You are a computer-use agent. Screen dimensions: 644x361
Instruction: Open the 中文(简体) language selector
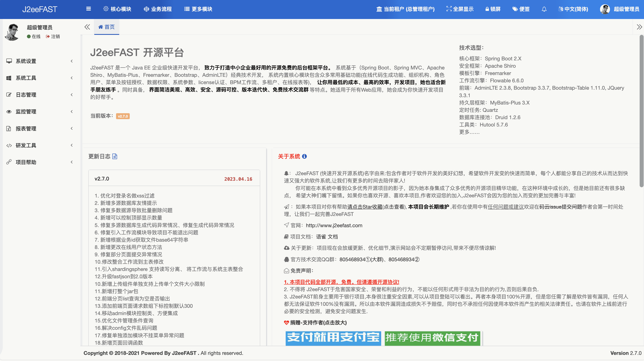(573, 9)
